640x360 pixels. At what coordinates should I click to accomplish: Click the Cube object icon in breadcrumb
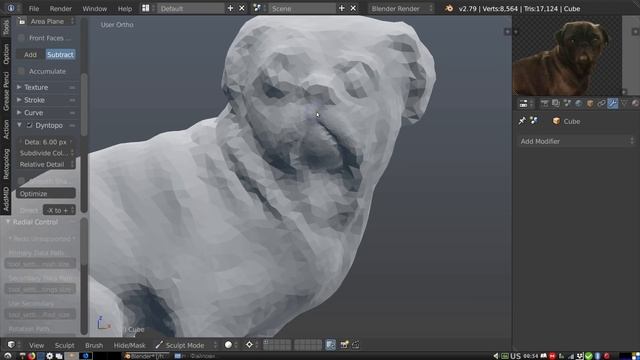(556, 121)
